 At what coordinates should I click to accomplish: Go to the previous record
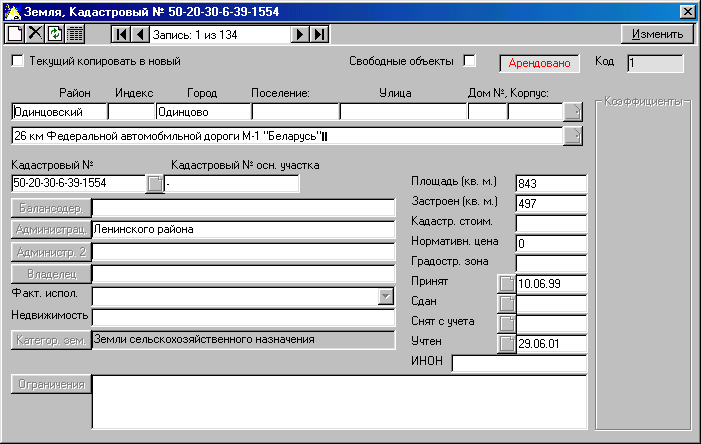click(140, 34)
